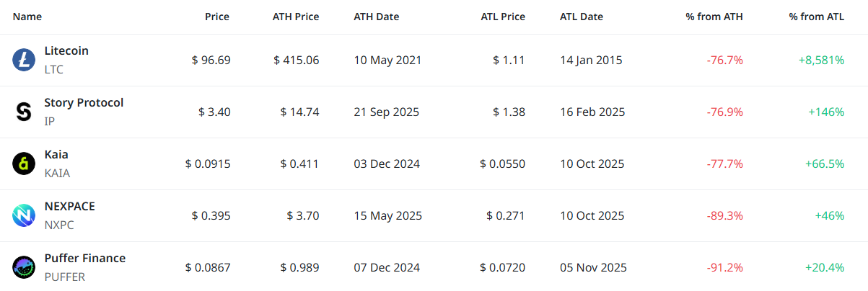Screen dimensions: 868x291
Task: Open the Story Protocol name link
Action: 84,103
